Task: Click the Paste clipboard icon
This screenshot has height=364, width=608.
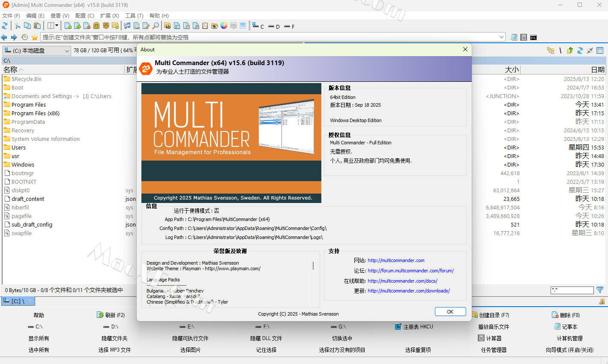Action: [37, 26]
